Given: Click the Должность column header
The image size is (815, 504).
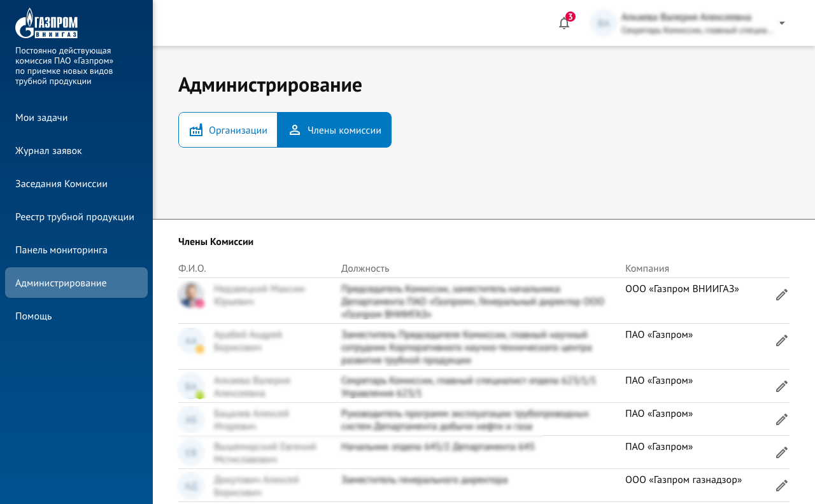Looking at the screenshot, I should [365, 269].
